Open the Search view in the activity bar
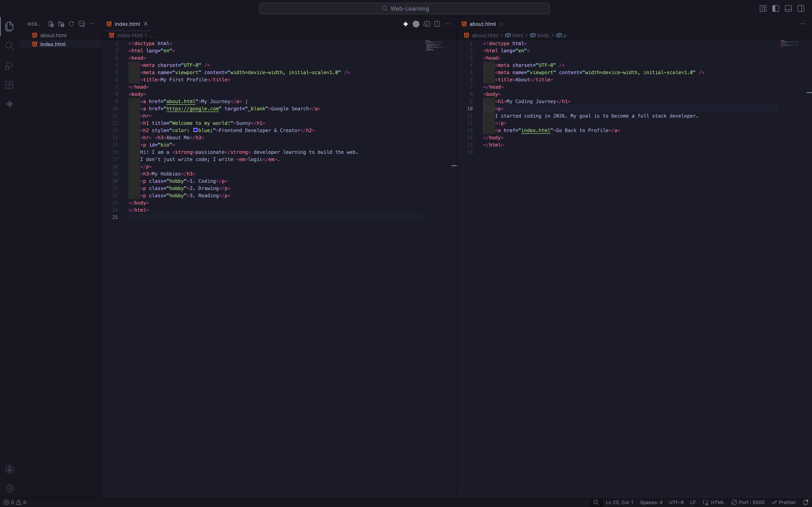 [x=9, y=46]
